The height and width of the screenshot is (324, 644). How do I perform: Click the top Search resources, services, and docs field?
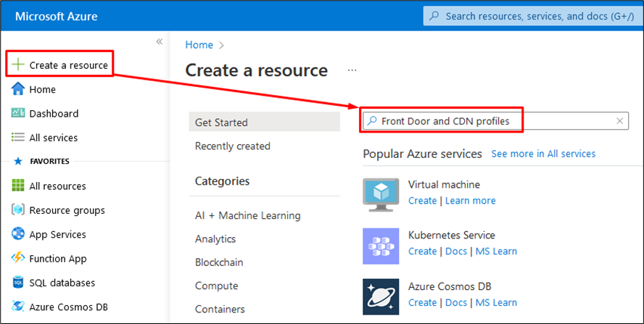click(533, 16)
